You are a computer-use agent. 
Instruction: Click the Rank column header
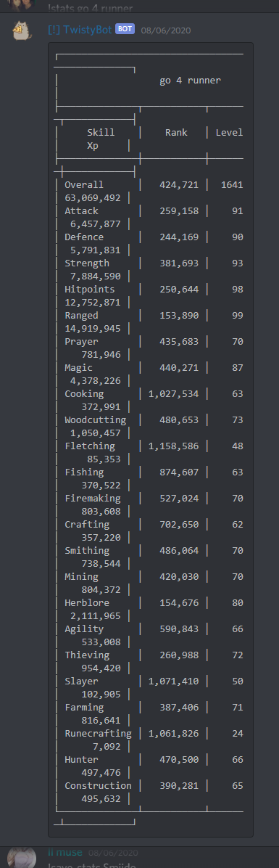point(176,132)
